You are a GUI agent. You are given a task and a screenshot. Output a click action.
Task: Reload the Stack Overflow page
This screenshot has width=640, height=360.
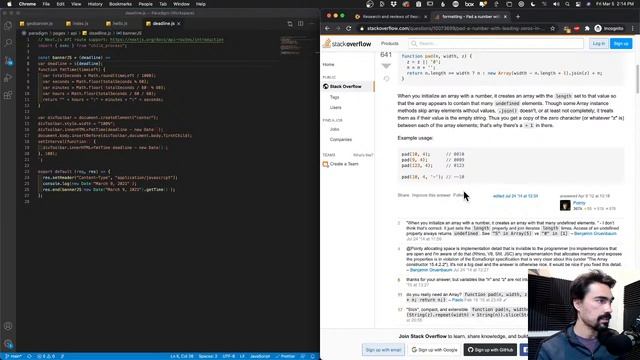pos(349,29)
